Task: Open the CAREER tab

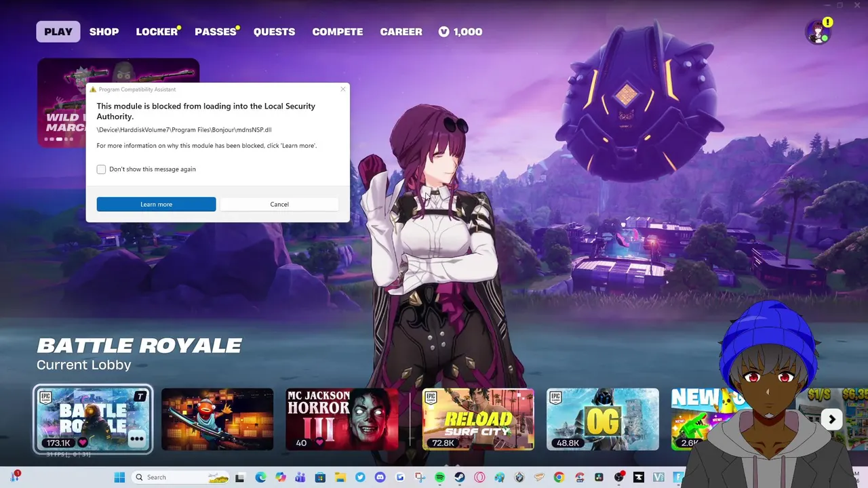Action: [x=401, y=32]
